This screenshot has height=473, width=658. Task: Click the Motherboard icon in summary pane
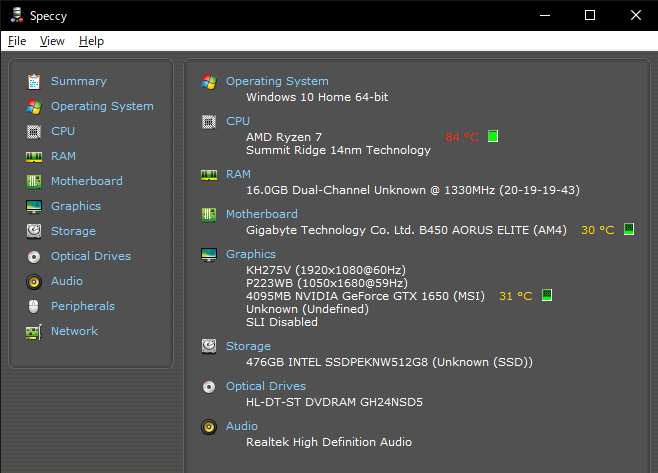click(209, 214)
